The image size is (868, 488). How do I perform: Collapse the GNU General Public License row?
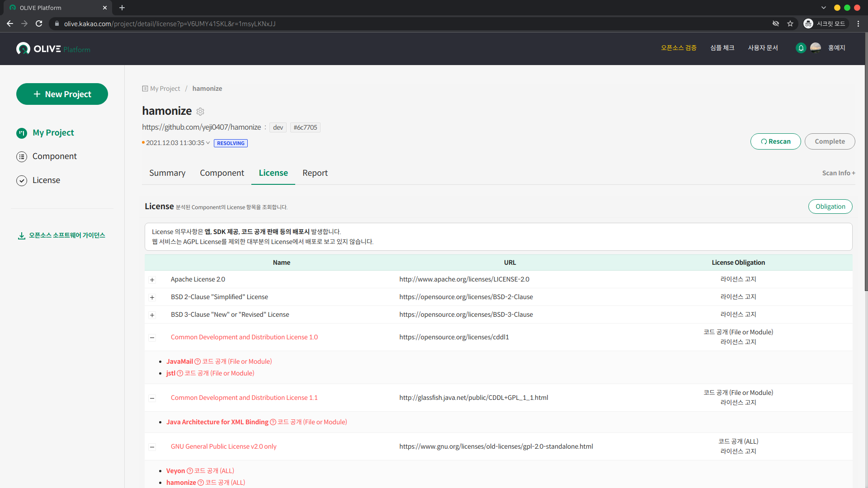click(152, 447)
